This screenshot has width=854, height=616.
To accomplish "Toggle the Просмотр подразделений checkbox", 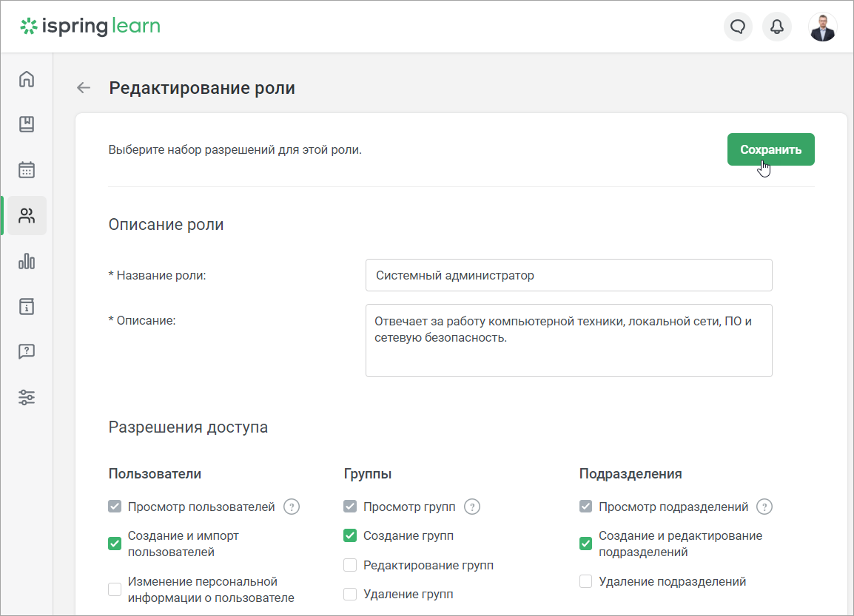I will point(585,507).
